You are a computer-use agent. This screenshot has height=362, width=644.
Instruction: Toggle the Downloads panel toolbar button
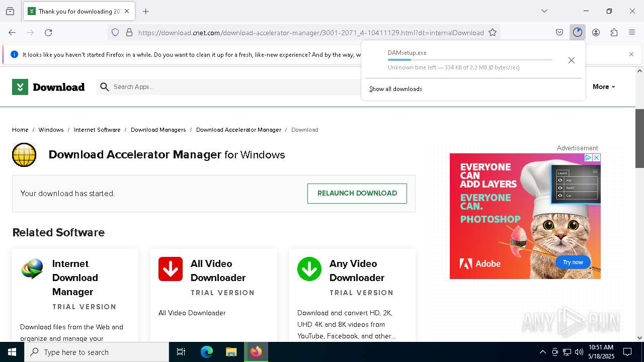point(578,33)
